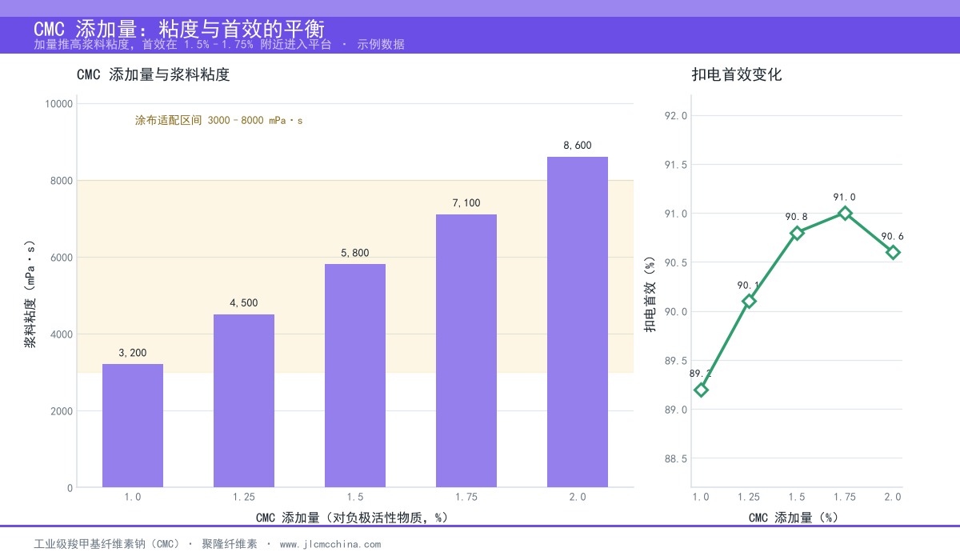Image resolution: width=960 pixels, height=560 pixels.
Task: Click the diamond marker at 91.0
Action: coord(845,214)
